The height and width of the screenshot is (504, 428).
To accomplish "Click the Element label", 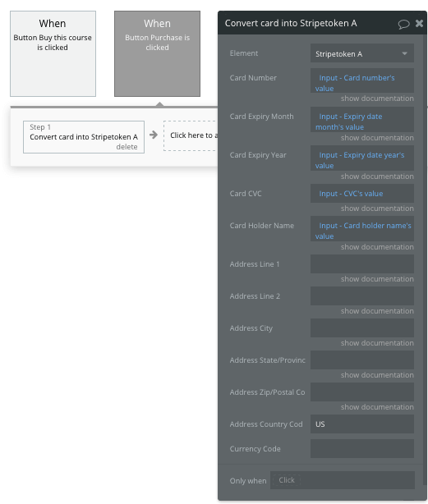I will click(x=244, y=53).
